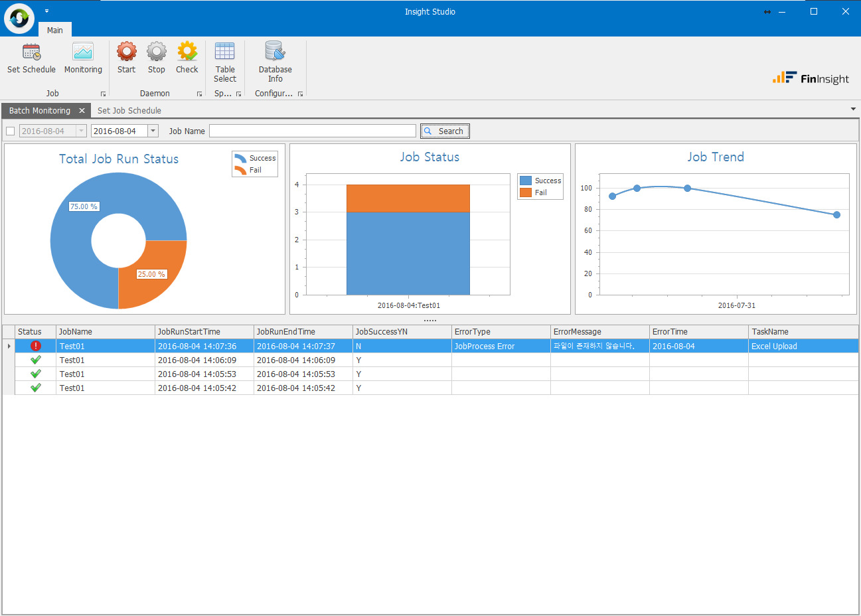
Task: Toggle Fail series in pie chart legend
Action: tap(248, 170)
